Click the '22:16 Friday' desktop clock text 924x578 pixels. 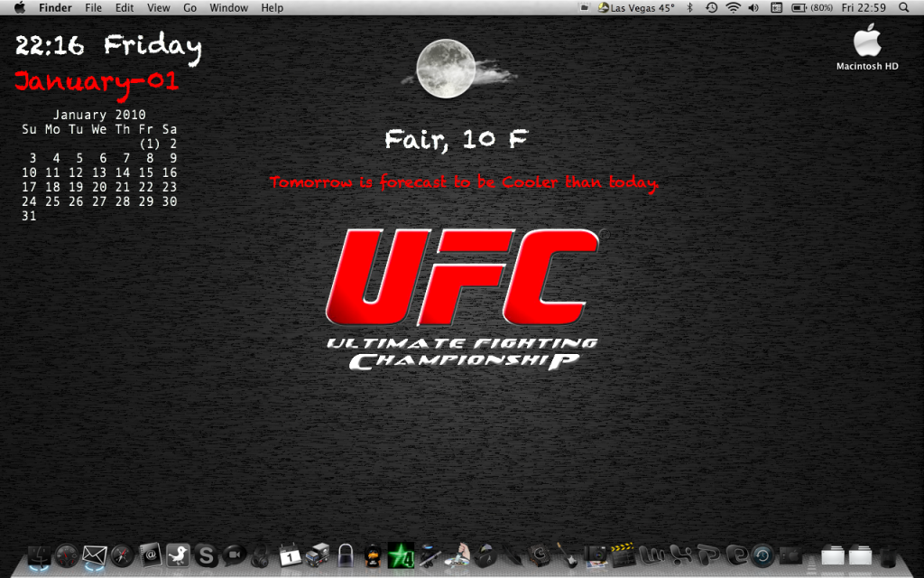pos(108,47)
